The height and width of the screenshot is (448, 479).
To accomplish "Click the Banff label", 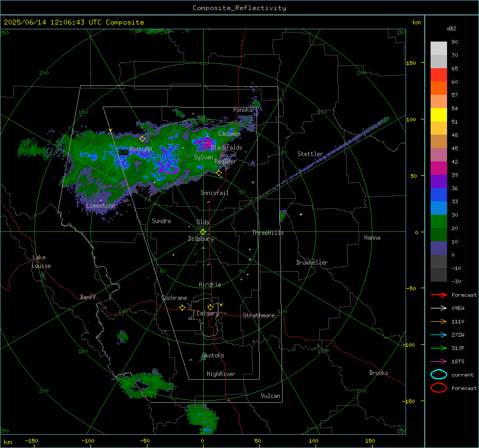I will (88, 297).
